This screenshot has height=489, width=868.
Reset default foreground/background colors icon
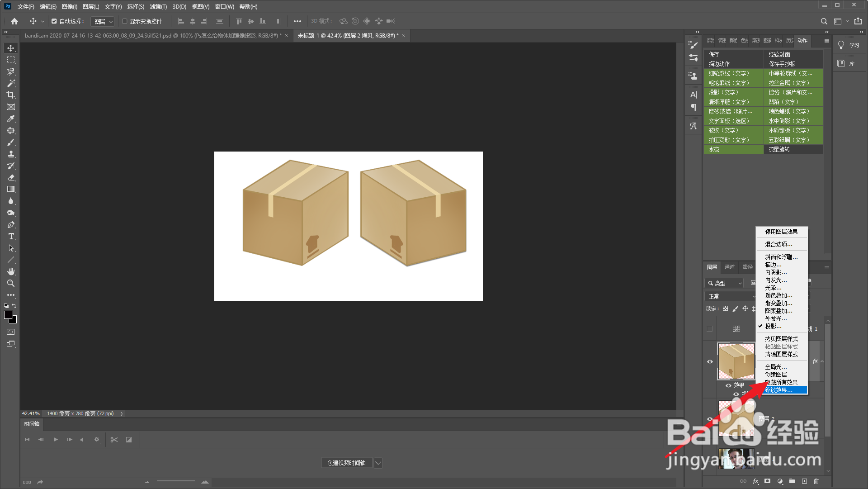point(6,306)
